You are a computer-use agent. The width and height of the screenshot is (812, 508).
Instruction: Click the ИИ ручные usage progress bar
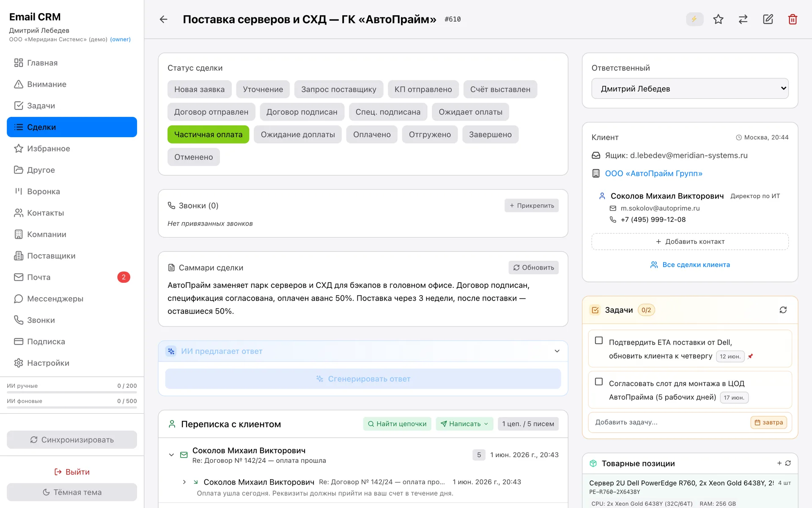click(72, 392)
